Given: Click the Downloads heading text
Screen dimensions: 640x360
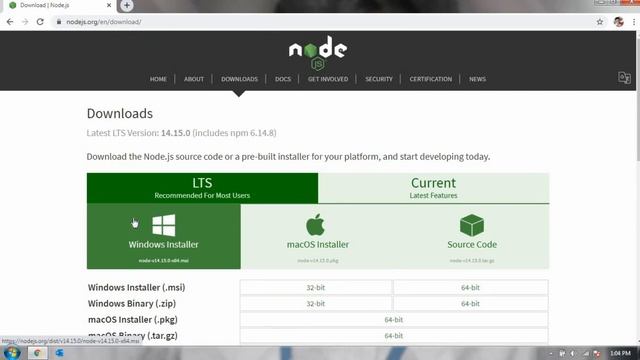Looking at the screenshot, I should coord(120,113).
